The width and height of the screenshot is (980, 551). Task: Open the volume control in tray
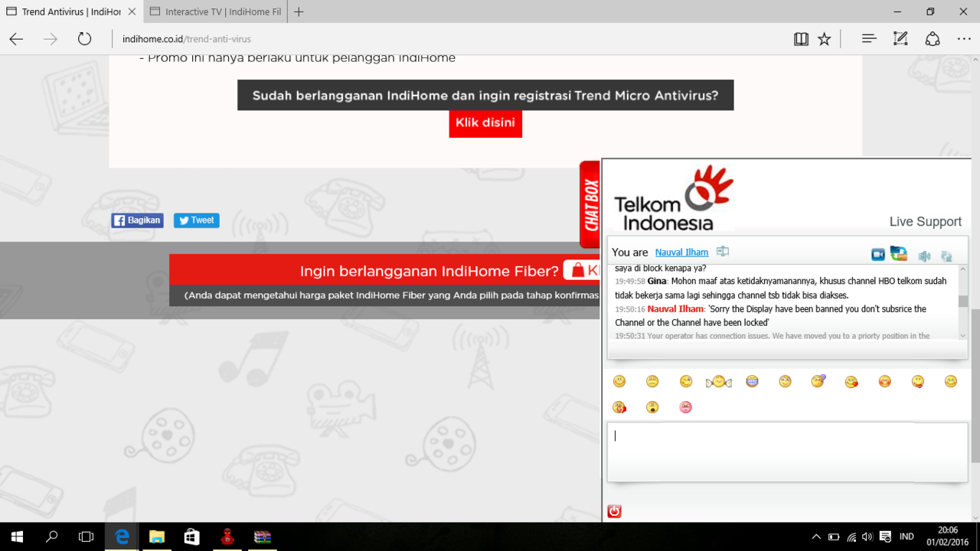pos(867,536)
